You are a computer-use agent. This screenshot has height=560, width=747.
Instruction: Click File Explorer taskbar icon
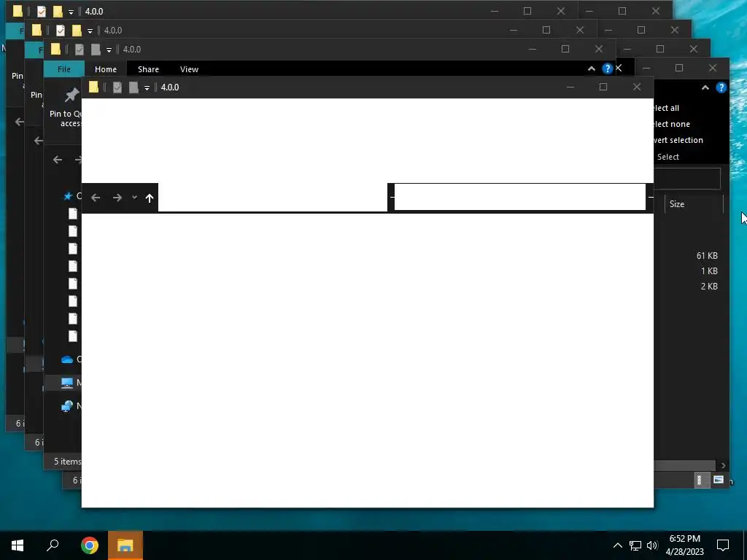(x=125, y=545)
